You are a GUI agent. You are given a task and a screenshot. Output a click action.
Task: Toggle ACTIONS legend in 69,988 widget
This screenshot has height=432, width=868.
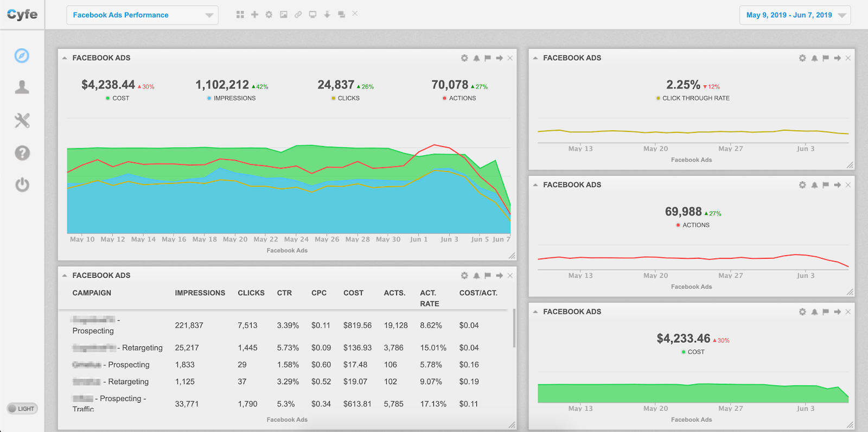(x=693, y=225)
